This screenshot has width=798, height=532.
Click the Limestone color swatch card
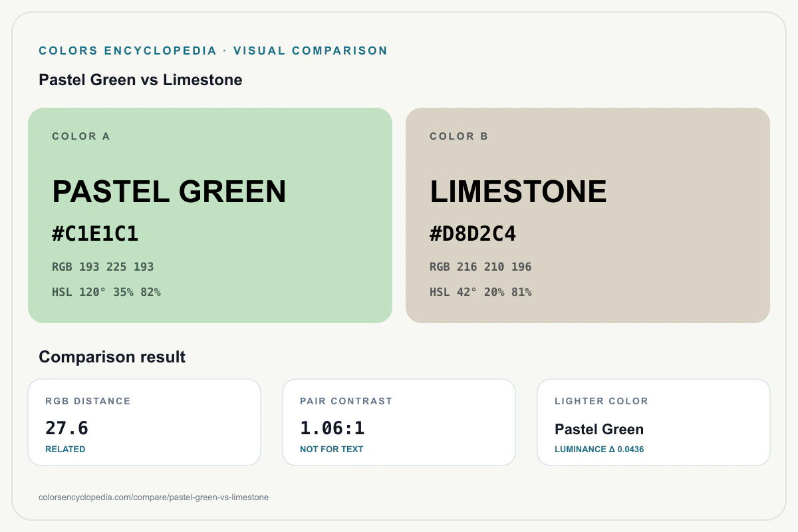coord(588,215)
